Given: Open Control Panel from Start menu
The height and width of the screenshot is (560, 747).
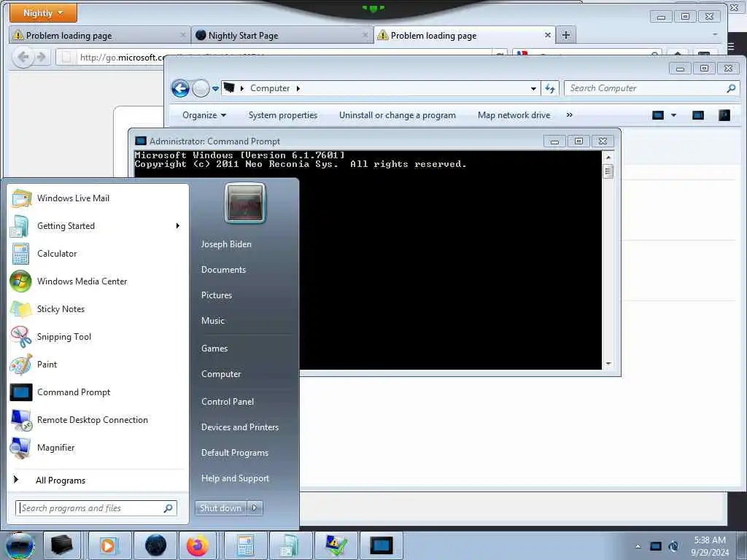Looking at the screenshot, I should (x=228, y=402).
